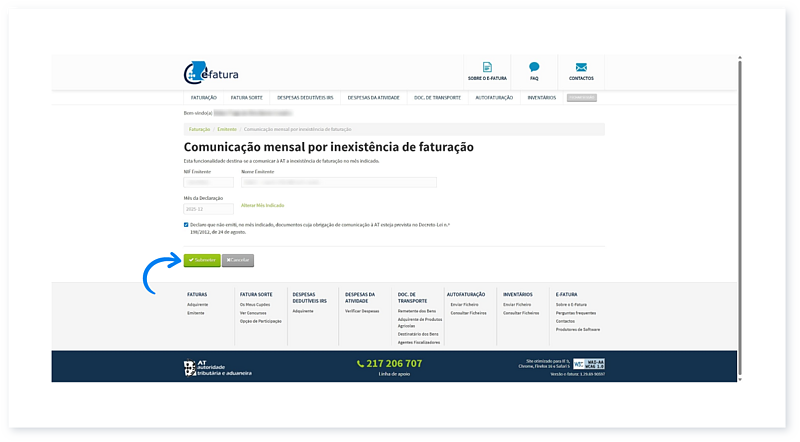This screenshot has width=800, height=442.
Task: Submit the declaration with the Submeter button
Action: click(x=202, y=260)
